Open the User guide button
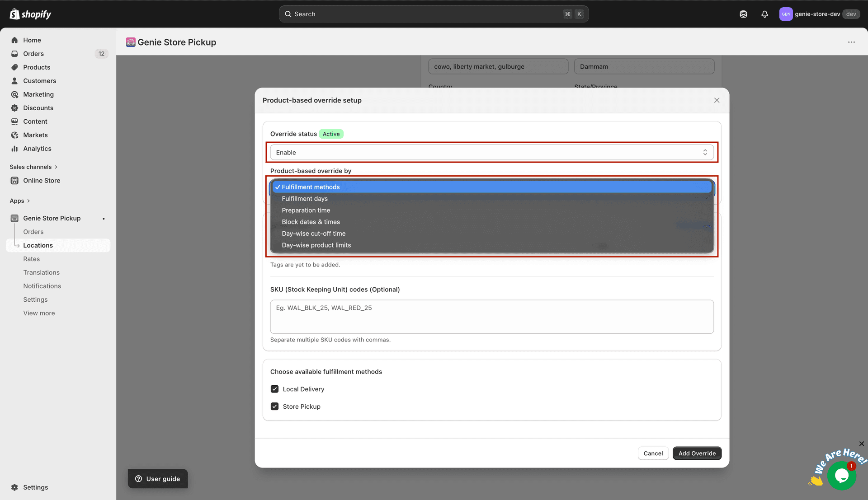 (x=158, y=479)
